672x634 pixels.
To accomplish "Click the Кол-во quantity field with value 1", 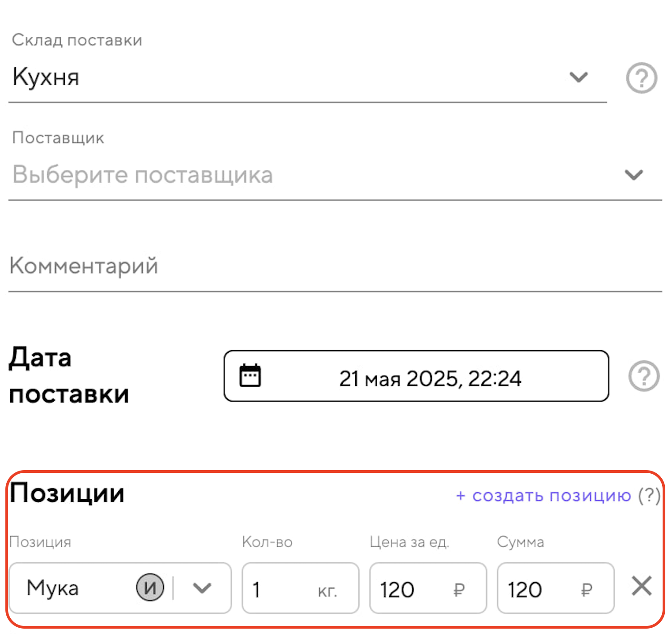I will tap(277, 589).
